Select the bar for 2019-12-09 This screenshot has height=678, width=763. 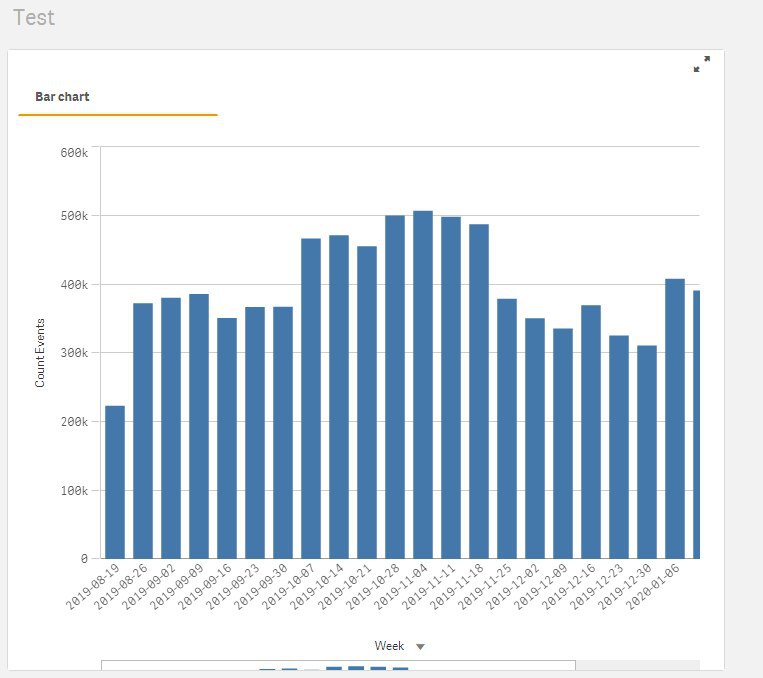point(563,443)
